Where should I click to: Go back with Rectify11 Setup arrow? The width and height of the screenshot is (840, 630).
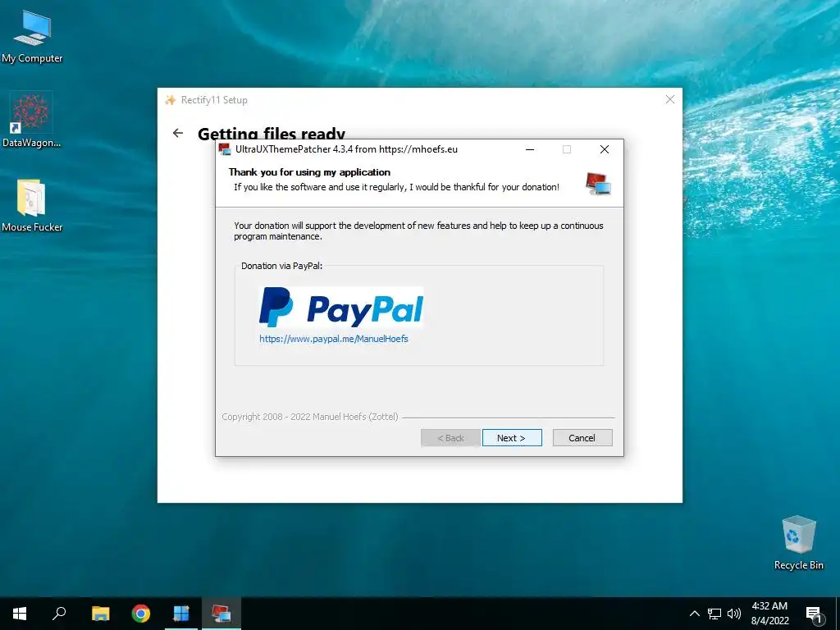tap(178, 133)
